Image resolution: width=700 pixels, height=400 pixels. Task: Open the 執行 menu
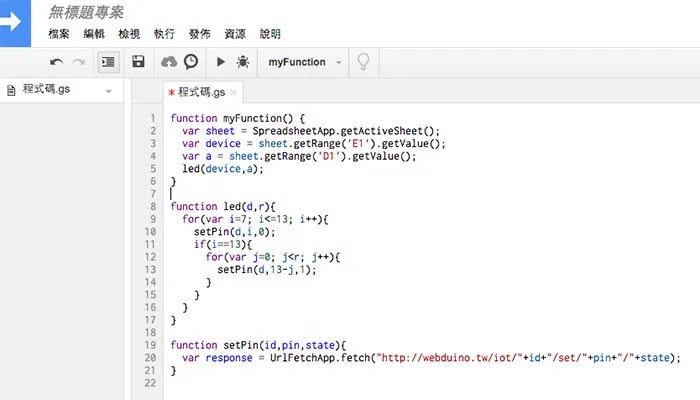pyautogui.click(x=164, y=34)
